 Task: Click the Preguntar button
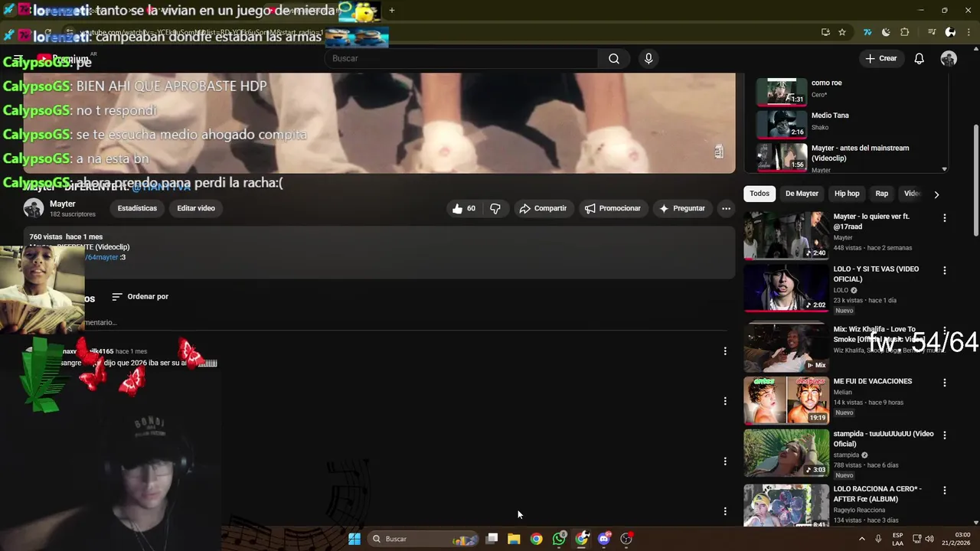point(681,208)
